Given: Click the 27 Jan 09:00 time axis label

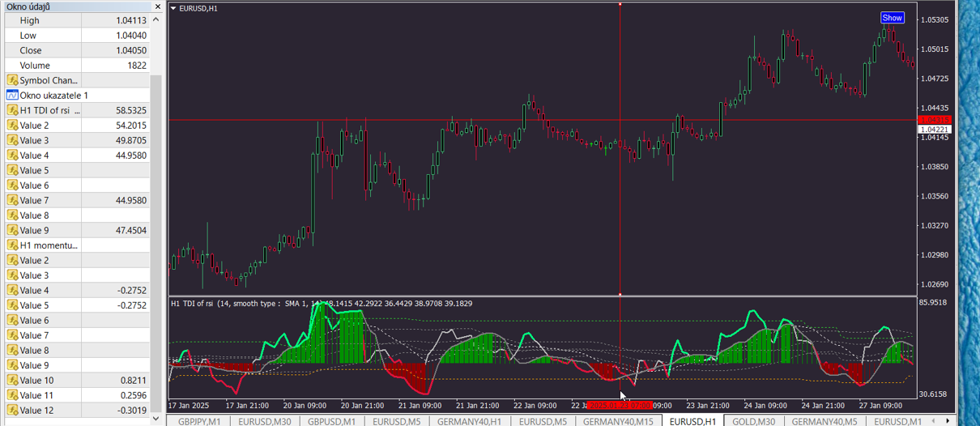Looking at the screenshot, I should click(881, 405).
